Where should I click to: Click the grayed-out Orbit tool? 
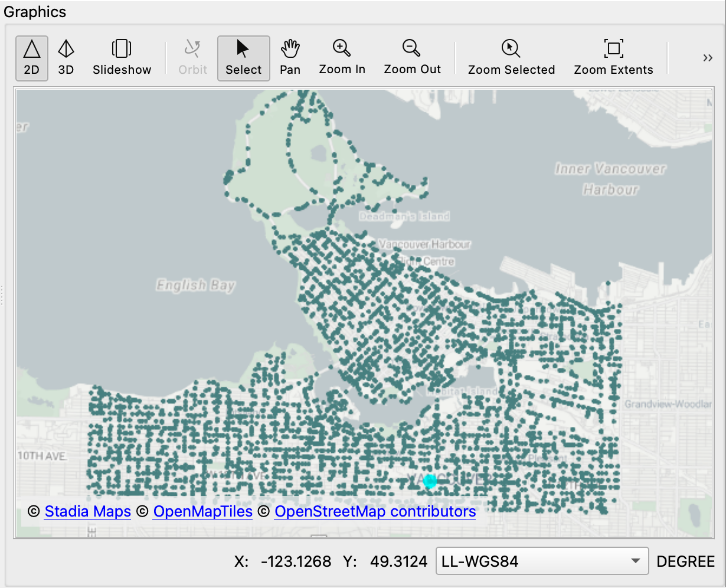[192, 57]
